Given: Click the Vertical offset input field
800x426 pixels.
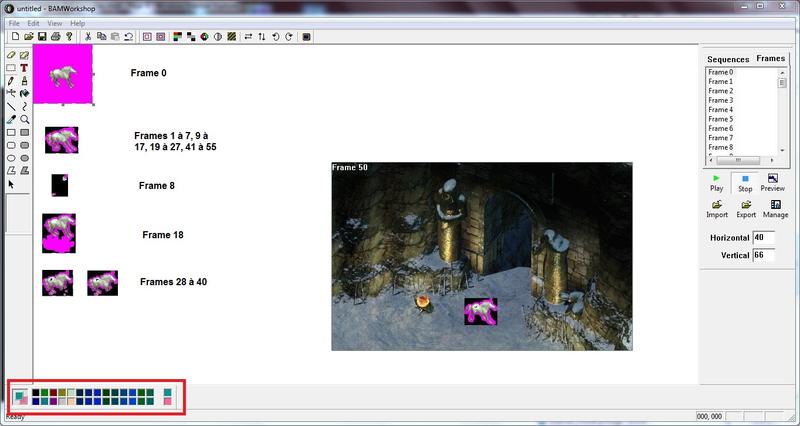Looking at the screenshot, I should tap(764, 255).
